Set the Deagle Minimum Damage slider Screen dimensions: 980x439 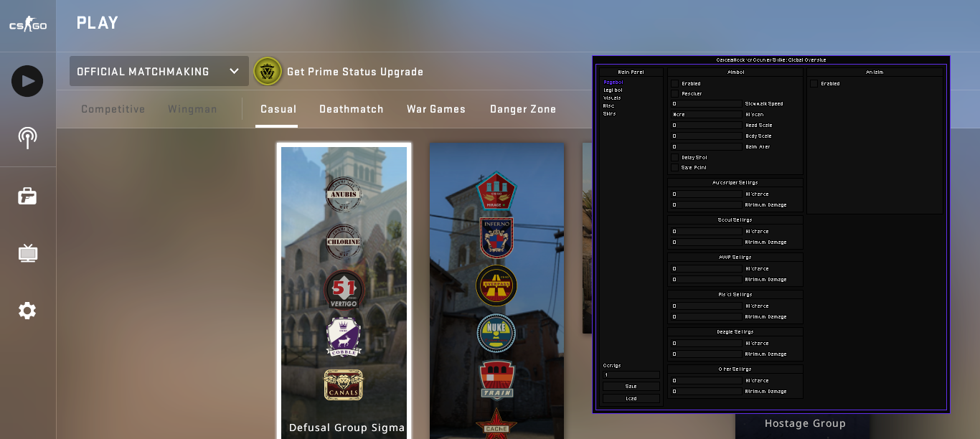pyautogui.click(x=707, y=354)
